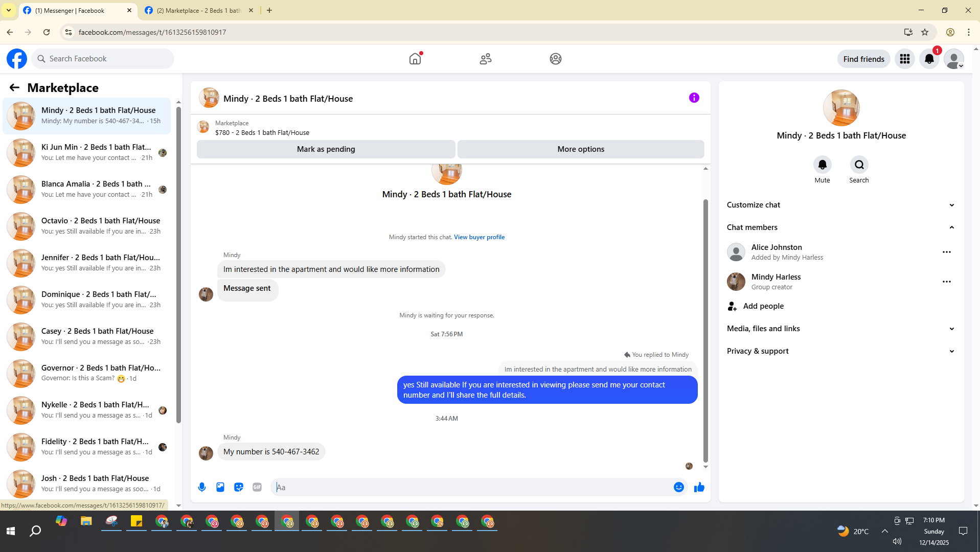The image size is (980, 552).
Task: Click the browser address bar URL
Action: tap(152, 32)
